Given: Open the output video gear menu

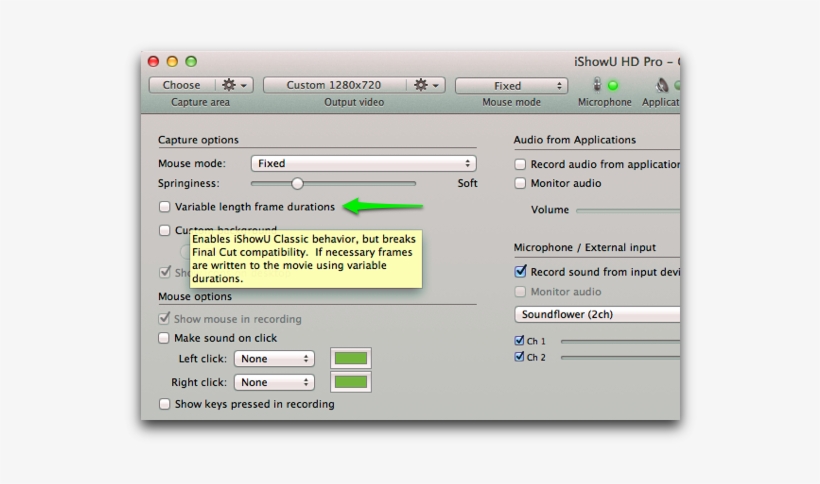Looking at the screenshot, I should tap(428, 86).
